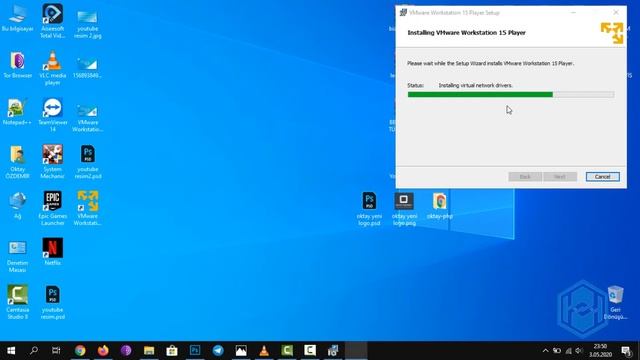Launch Notepad++ from the desktop
Screen dimensions: 640x360
[17, 111]
